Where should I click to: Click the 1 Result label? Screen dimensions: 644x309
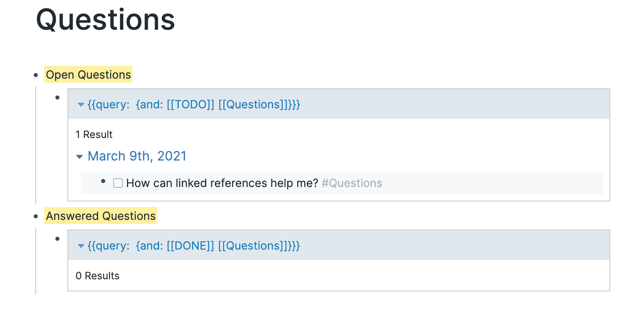click(94, 135)
